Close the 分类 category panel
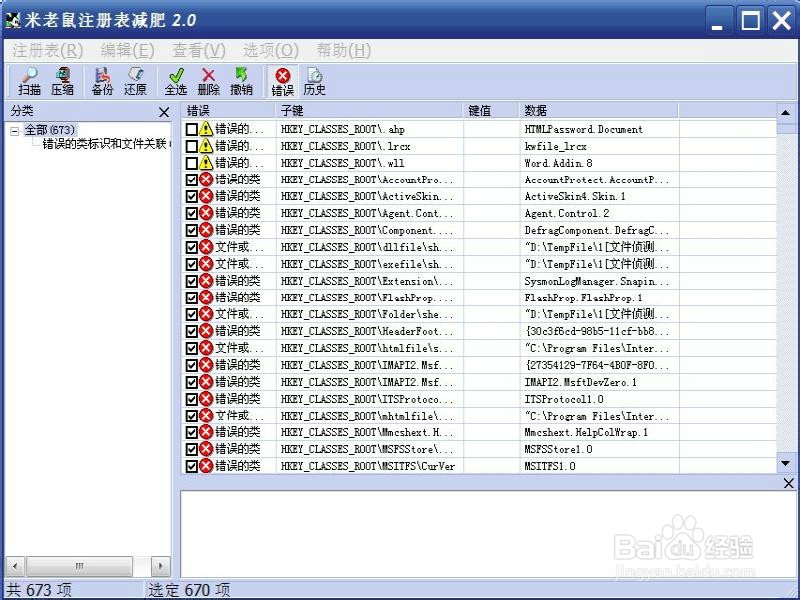Viewport: 800px width, 600px height. click(x=163, y=112)
